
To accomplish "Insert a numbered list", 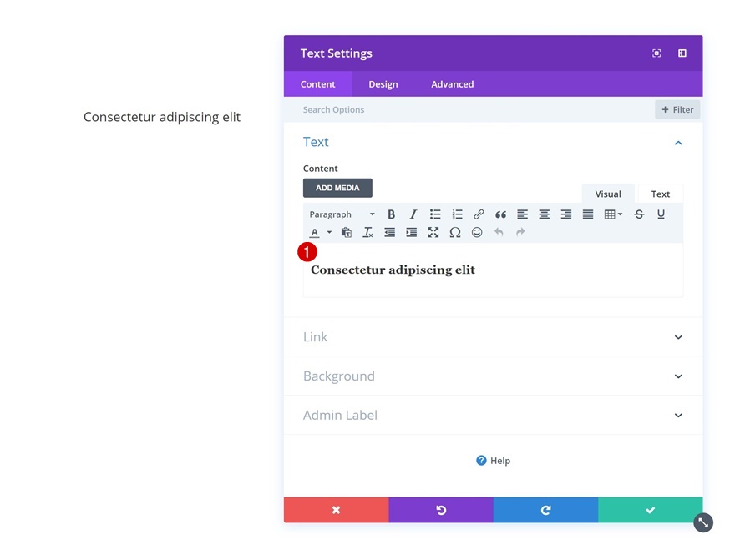I will (x=457, y=214).
